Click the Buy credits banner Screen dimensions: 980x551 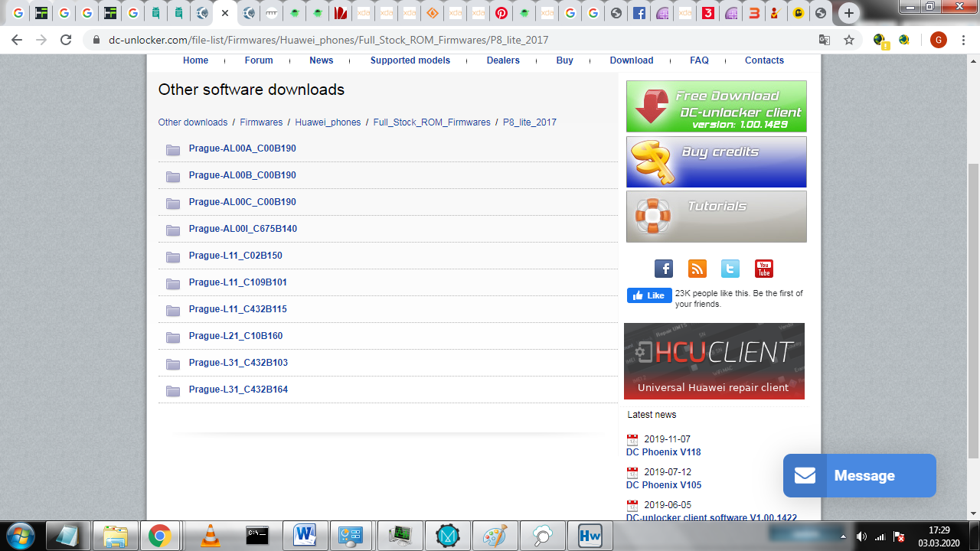[x=717, y=162]
